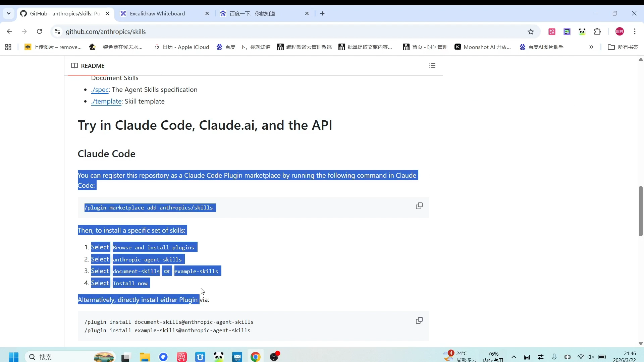Image resolution: width=644 pixels, height=362 pixels.
Task: Click the site information icon in address bar
Action: click(x=57, y=32)
